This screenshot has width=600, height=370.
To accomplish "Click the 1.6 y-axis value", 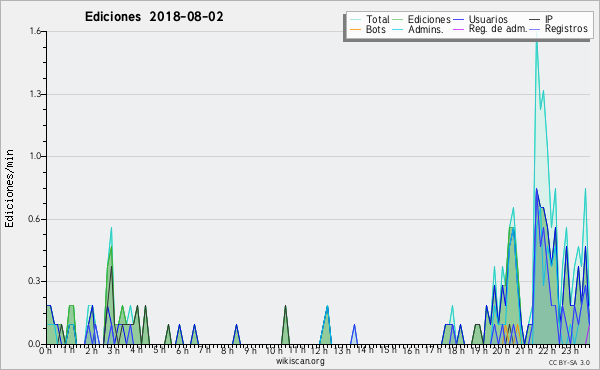I will [35, 31].
